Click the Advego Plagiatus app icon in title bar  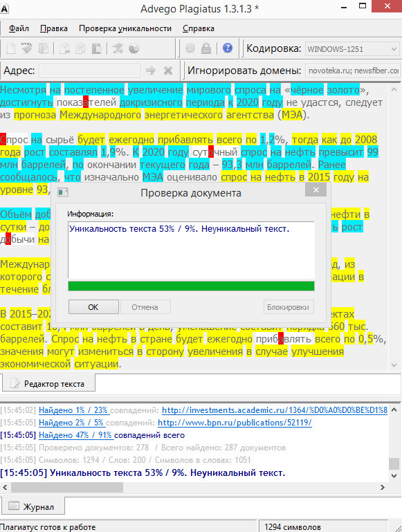pos(4,9)
